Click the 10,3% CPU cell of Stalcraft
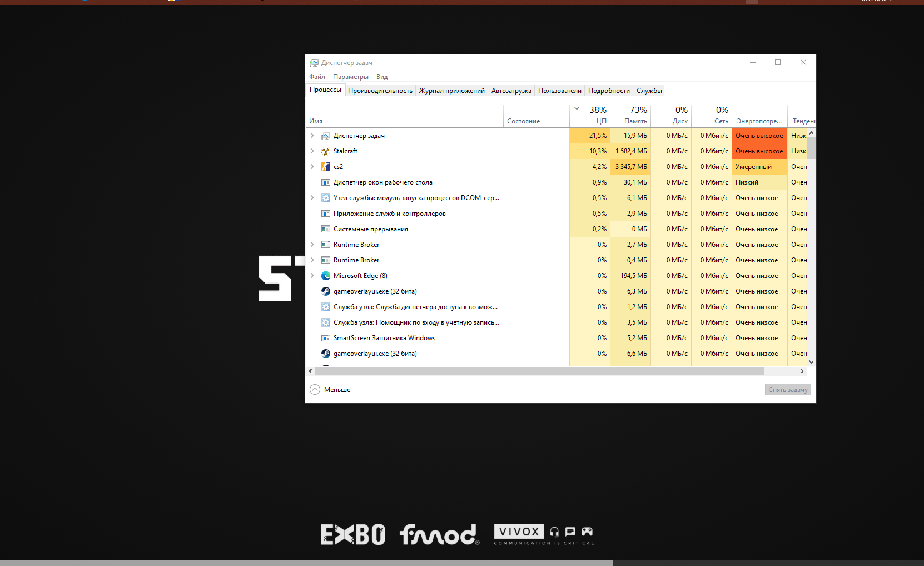This screenshot has width=924, height=566. point(590,151)
